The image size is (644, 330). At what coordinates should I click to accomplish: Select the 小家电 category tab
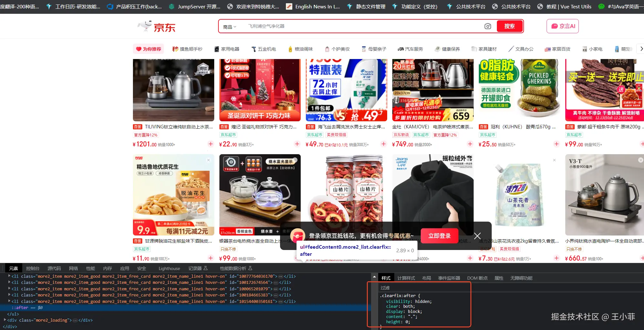pyautogui.click(x=592, y=49)
